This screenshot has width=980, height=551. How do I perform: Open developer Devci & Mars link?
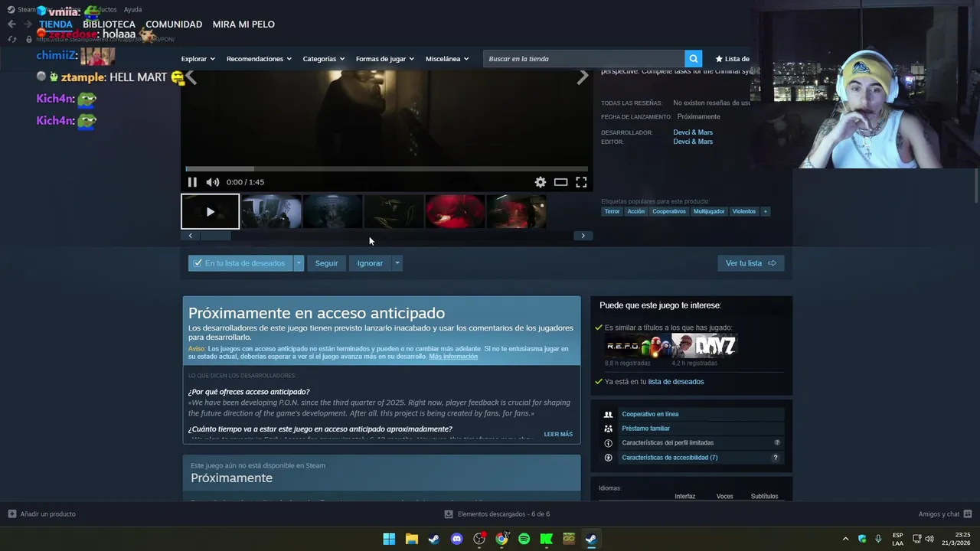[x=693, y=132]
